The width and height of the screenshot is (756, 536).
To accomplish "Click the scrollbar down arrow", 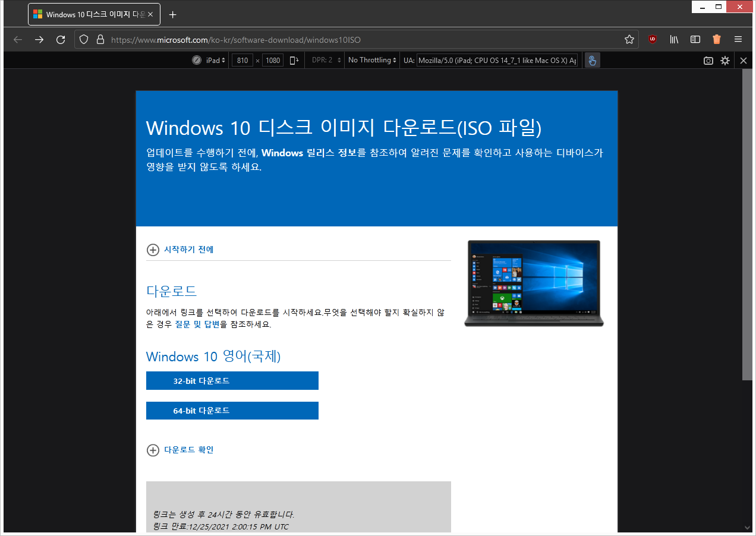I will (x=748, y=528).
